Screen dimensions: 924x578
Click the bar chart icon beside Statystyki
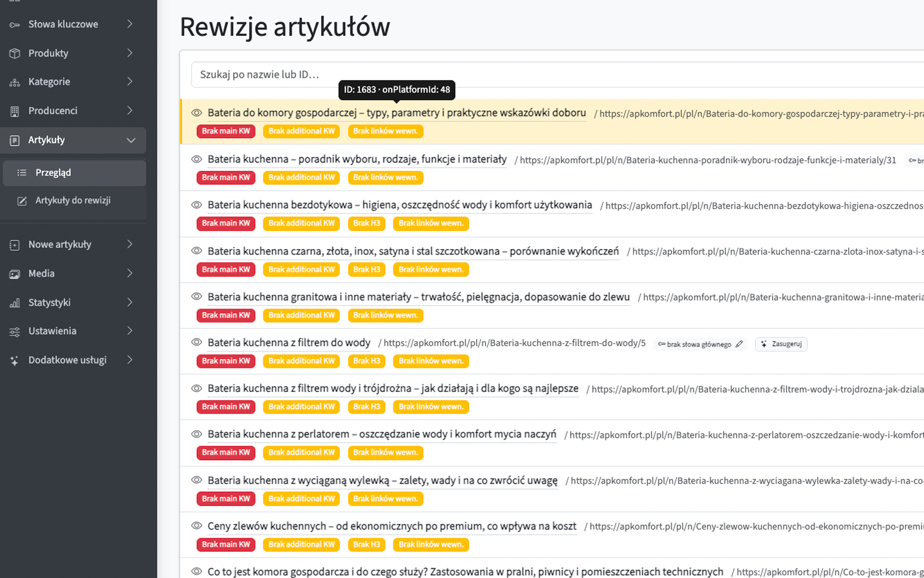pyautogui.click(x=14, y=303)
